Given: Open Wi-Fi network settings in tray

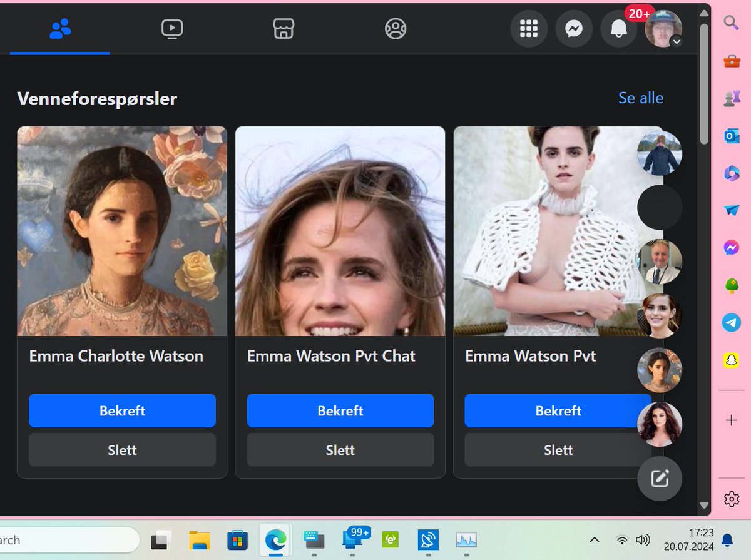Looking at the screenshot, I should coord(621,539).
